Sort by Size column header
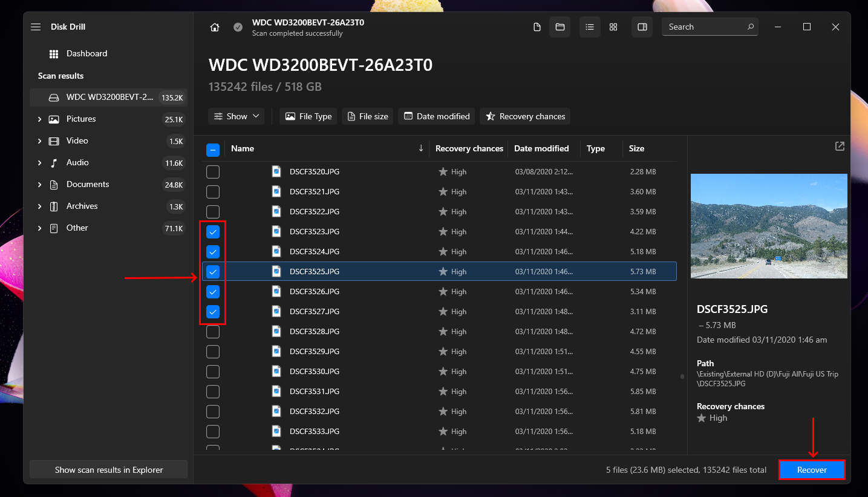The image size is (868, 497). pyautogui.click(x=636, y=148)
